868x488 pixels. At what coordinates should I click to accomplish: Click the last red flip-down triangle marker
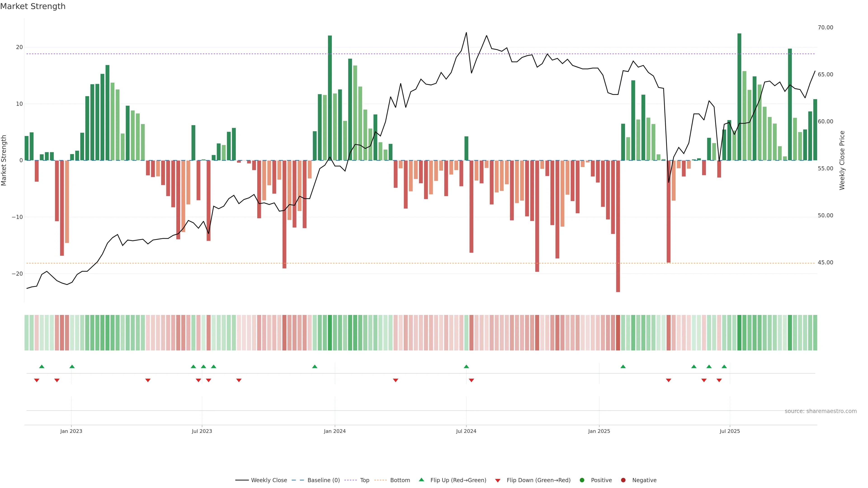tap(719, 380)
